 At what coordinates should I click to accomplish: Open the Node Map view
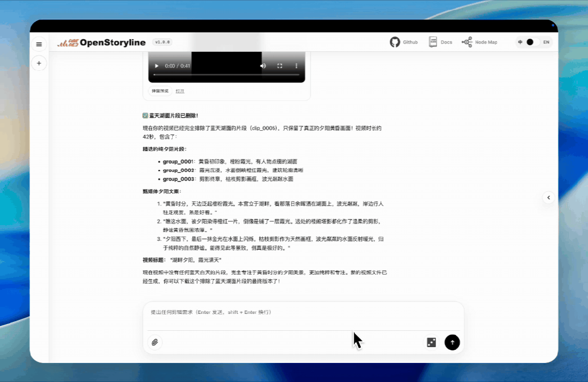click(x=467, y=42)
